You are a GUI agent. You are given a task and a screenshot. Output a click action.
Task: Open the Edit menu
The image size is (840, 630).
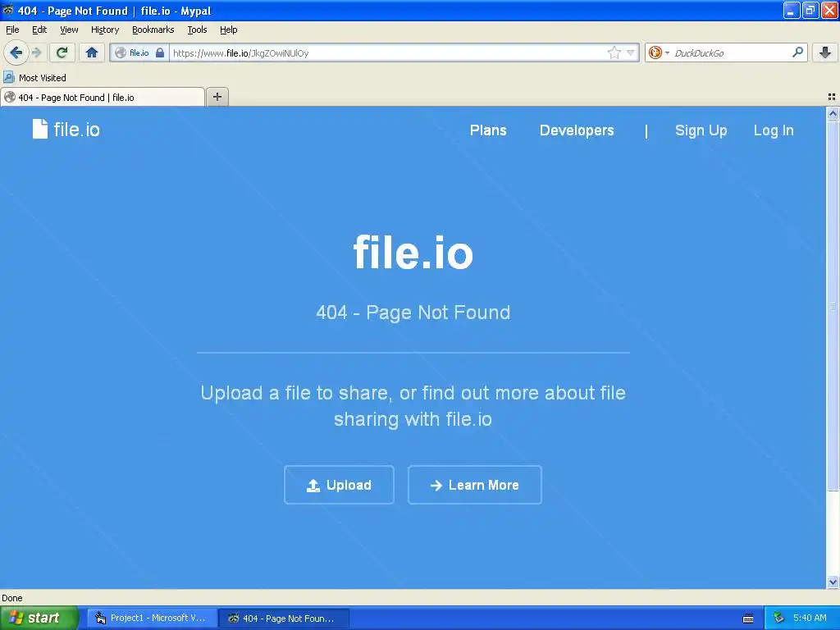[39, 30]
